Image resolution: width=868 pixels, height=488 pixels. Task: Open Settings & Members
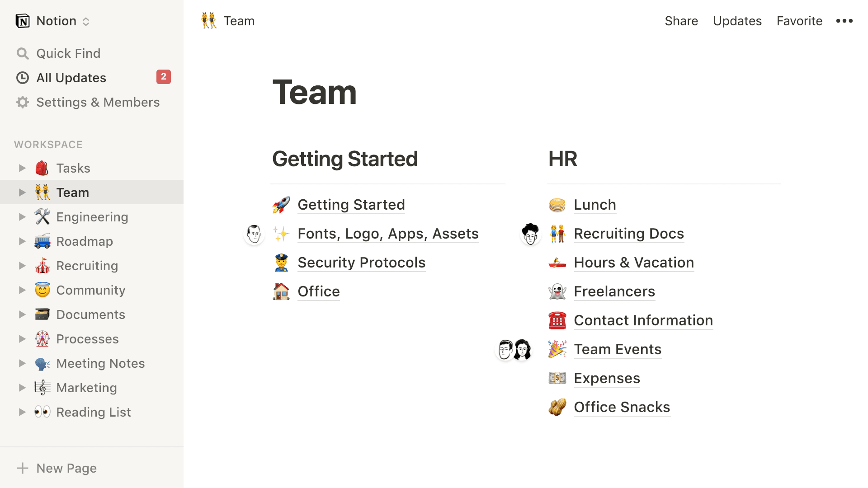point(98,102)
